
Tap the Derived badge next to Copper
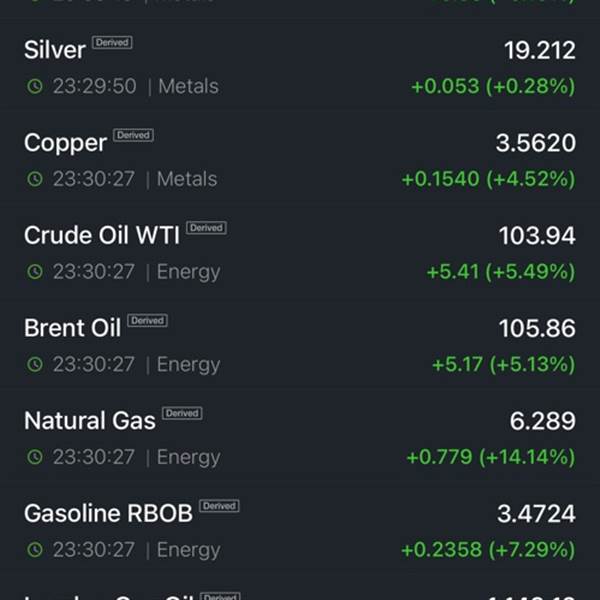[134, 135]
